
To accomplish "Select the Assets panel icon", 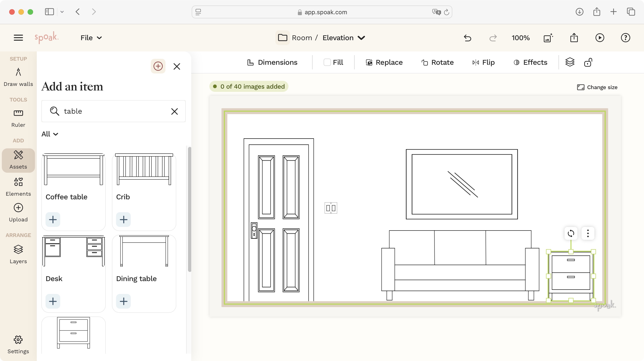I will coord(18,160).
